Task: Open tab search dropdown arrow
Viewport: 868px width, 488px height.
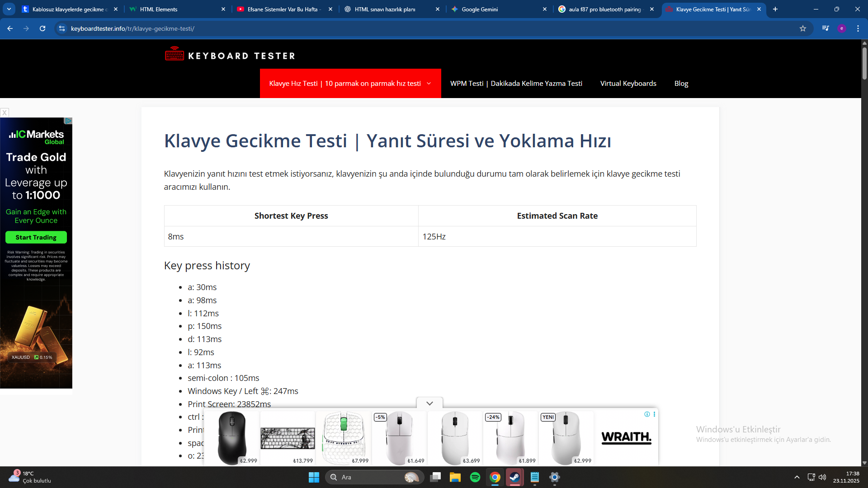Action: pos(9,9)
